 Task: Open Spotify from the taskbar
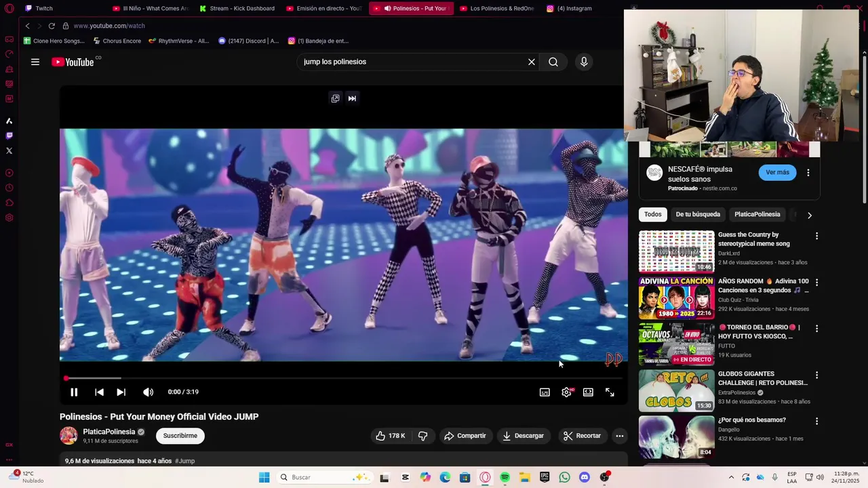505,477
